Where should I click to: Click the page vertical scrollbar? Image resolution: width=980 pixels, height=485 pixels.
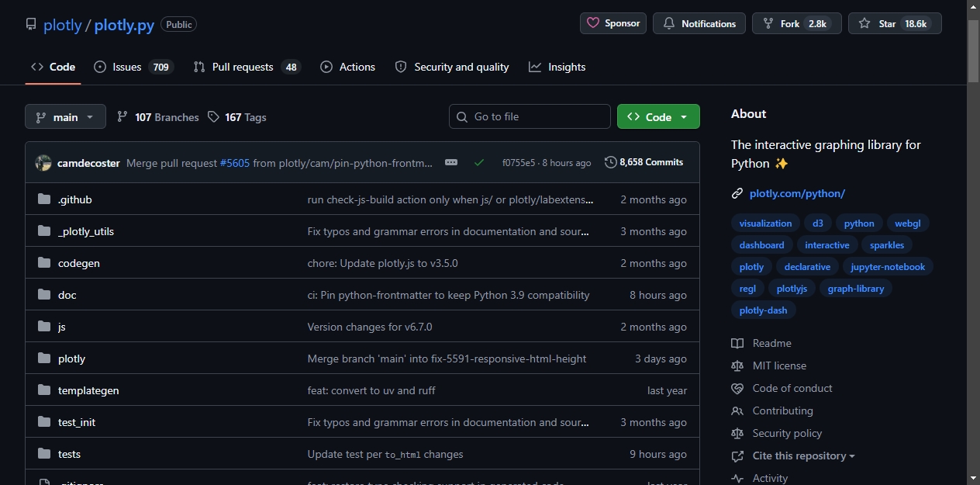pyautogui.click(x=973, y=242)
